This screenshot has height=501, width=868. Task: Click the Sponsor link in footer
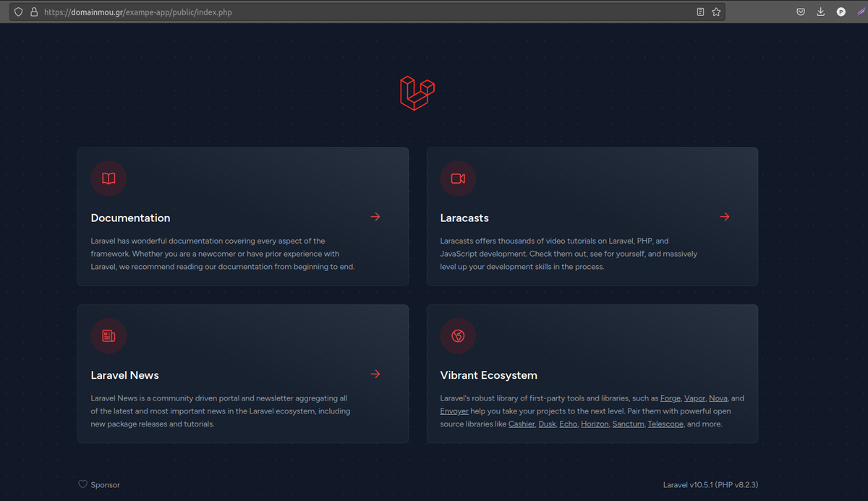[106, 485]
